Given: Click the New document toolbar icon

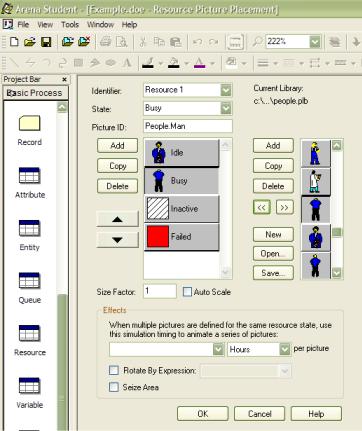Looking at the screenshot, I should (14, 42).
